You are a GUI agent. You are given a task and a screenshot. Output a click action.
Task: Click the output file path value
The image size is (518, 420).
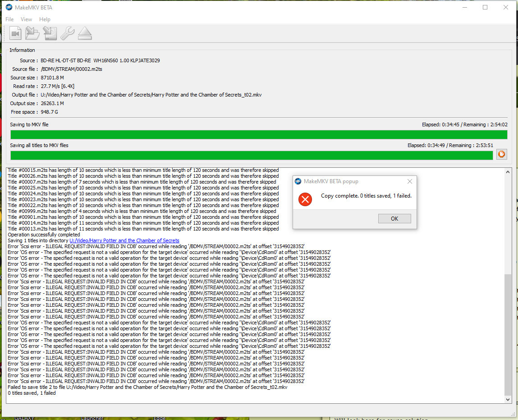(x=151, y=95)
